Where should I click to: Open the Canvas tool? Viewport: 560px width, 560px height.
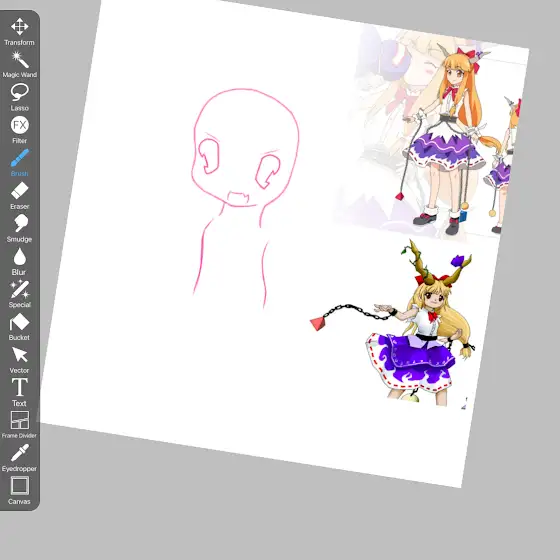pos(19,491)
